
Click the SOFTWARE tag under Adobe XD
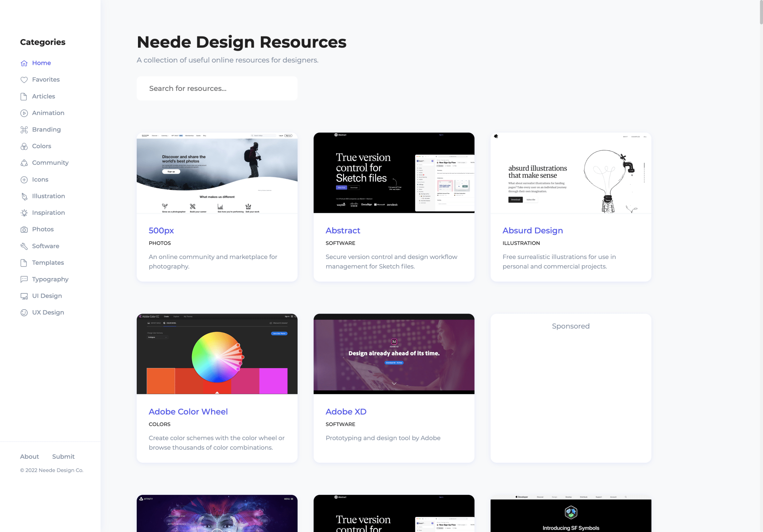(340, 424)
